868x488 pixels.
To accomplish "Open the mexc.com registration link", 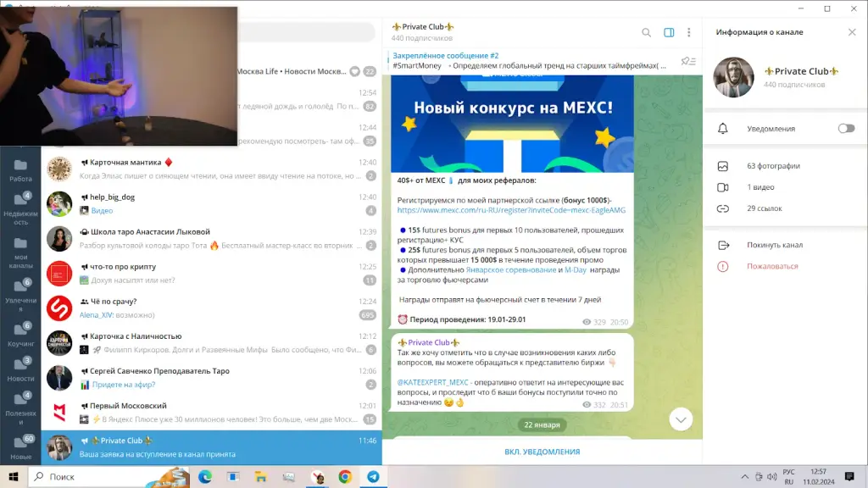I will tap(511, 210).
